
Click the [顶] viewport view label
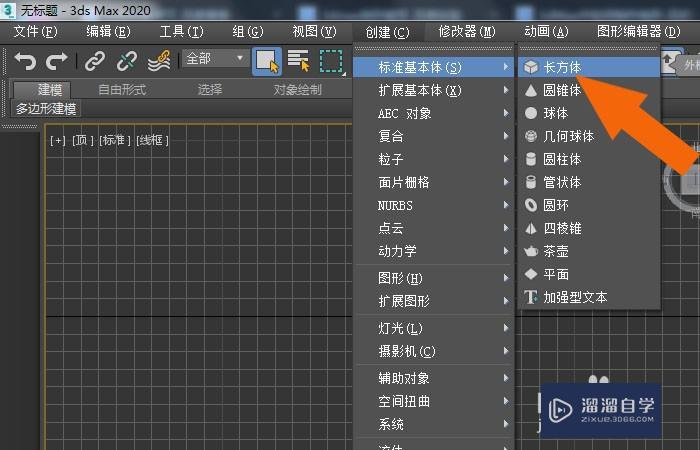click(83, 141)
